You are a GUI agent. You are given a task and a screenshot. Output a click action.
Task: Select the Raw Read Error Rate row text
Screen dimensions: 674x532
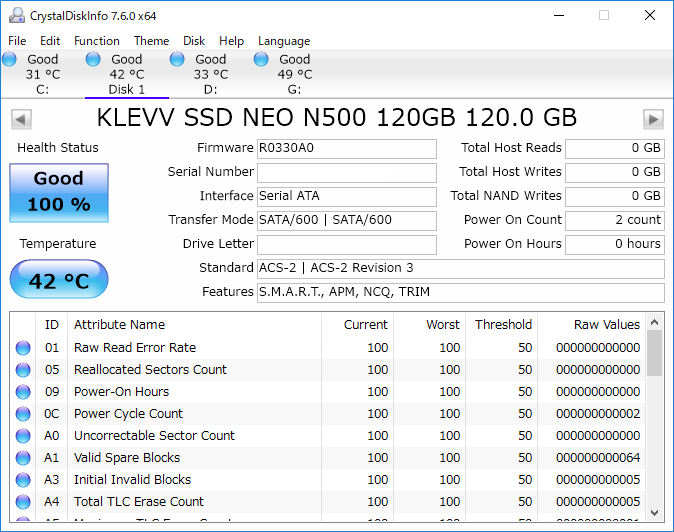(135, 348)
